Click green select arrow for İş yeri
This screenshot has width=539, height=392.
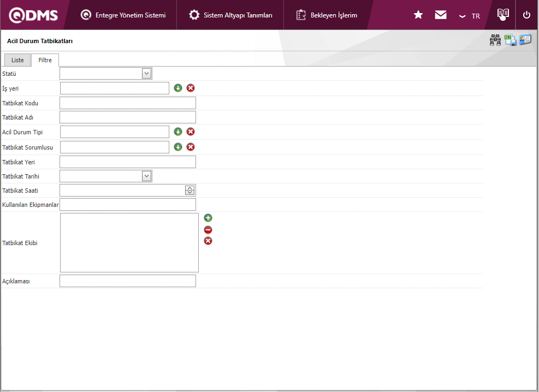pos(177,88)
